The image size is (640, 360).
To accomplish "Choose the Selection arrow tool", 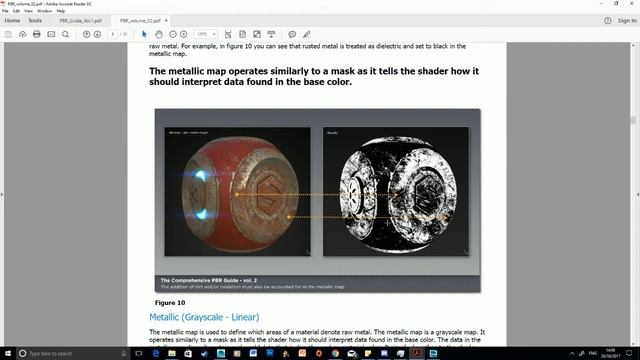I will tap(144, 34).
